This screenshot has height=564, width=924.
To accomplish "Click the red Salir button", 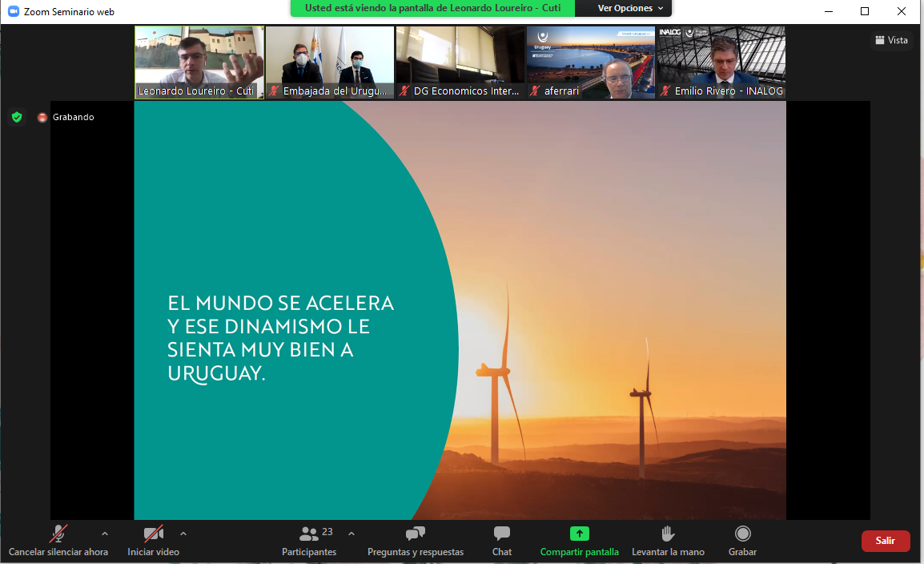I will coord(885,541).
